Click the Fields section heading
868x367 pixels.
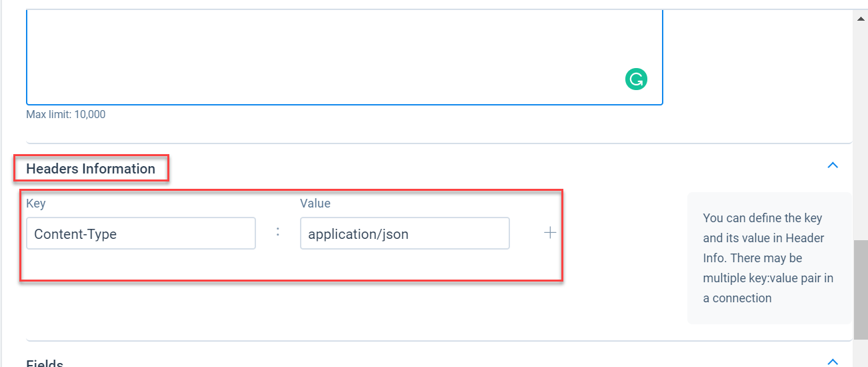(x=45, y=364)
